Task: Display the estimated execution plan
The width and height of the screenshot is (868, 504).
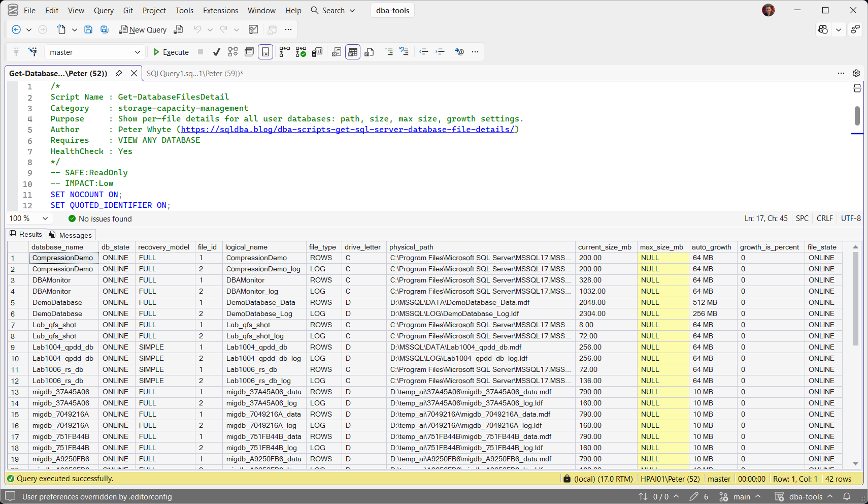Action: 233,52
